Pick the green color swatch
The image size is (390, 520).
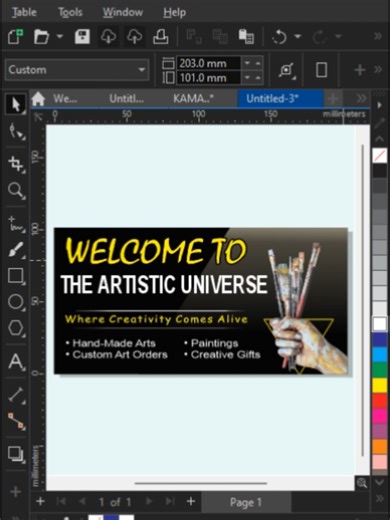pos(379,370)
